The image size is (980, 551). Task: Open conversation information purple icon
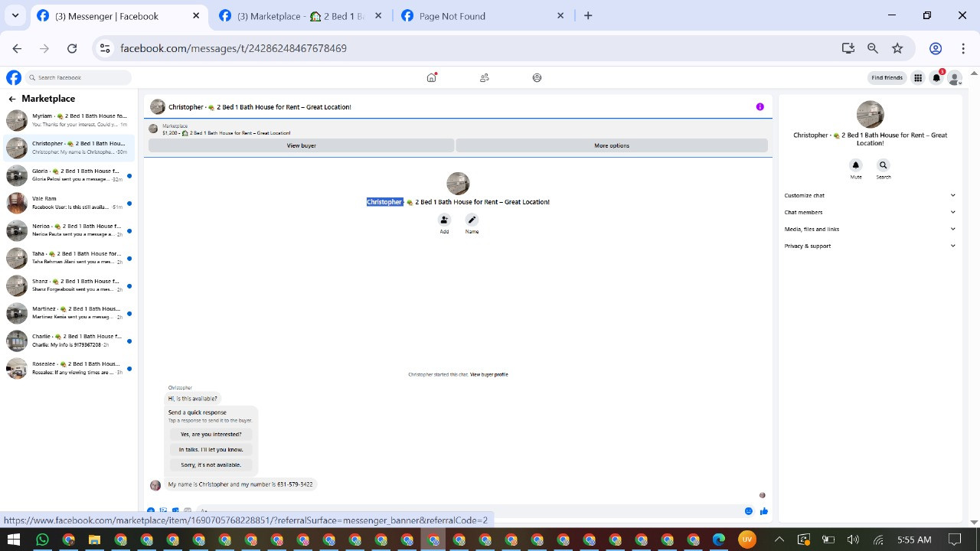[759, 107]
